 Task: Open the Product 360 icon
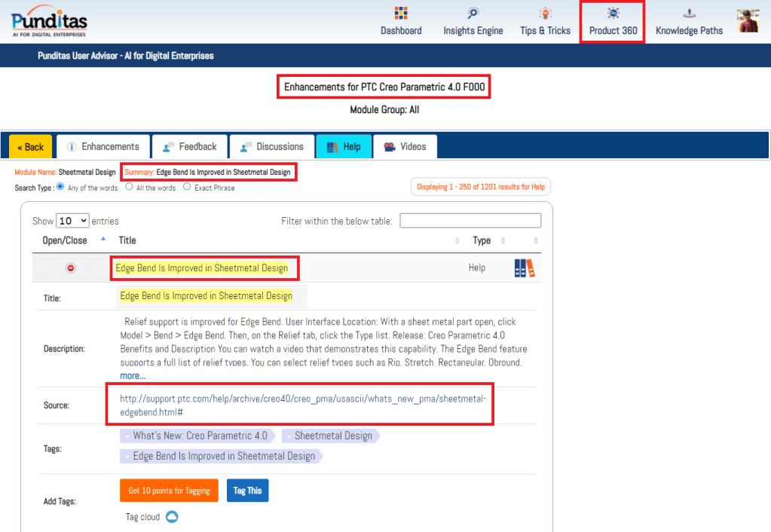pos(613,14)
